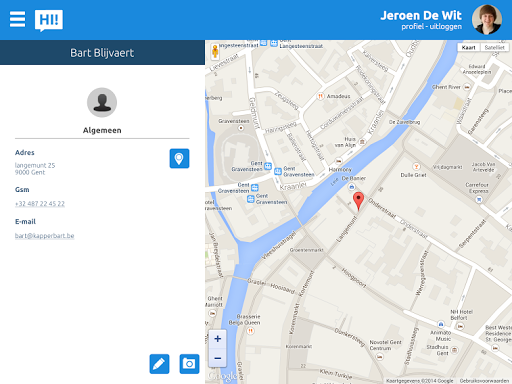The image size is (512, 384).
Task: Edit contact with the pencil button
Action: pos(159,364)
